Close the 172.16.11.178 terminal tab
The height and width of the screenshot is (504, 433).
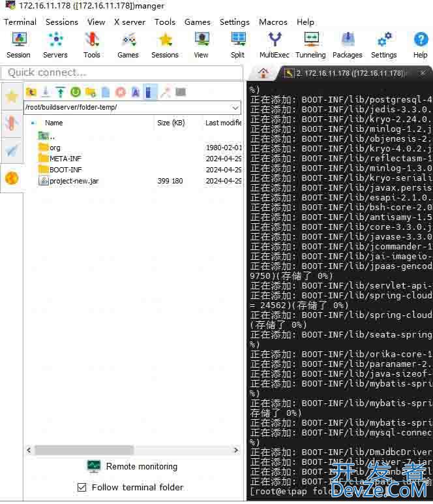[423, 73]
